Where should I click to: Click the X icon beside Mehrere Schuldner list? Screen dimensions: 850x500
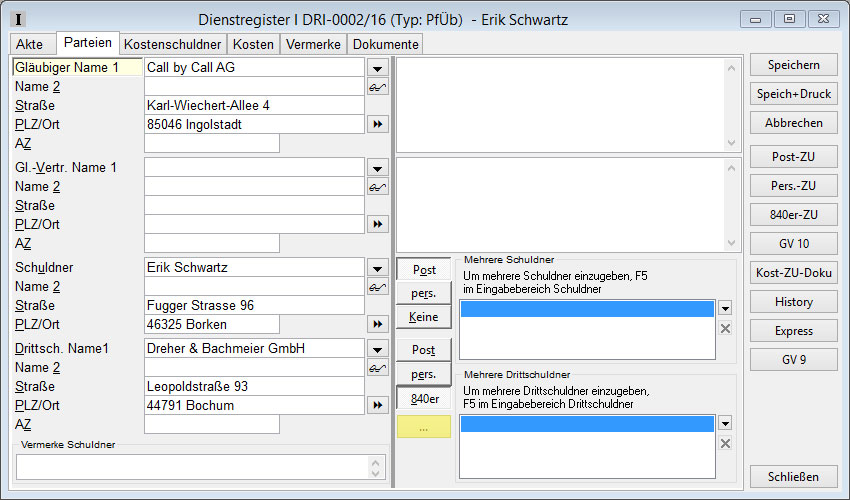point(726,329)
